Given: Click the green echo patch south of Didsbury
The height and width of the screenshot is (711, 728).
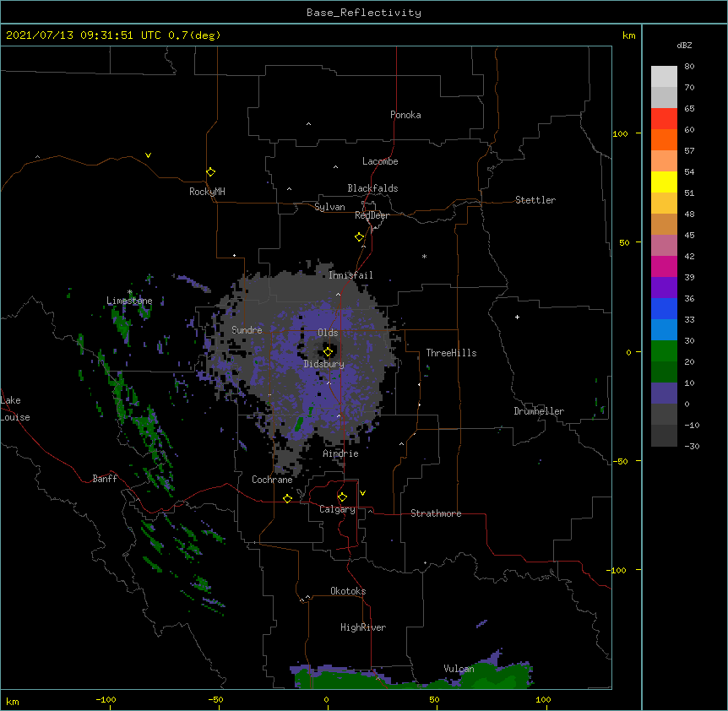Looking at the screenshot, I should 299,423.
